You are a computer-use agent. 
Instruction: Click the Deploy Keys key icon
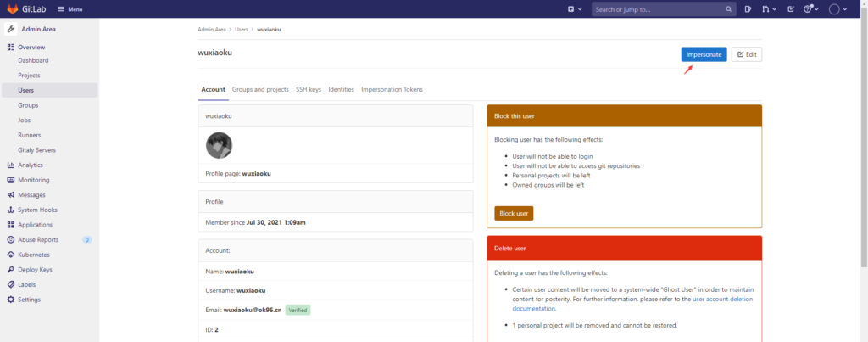(x=10, y=270)
